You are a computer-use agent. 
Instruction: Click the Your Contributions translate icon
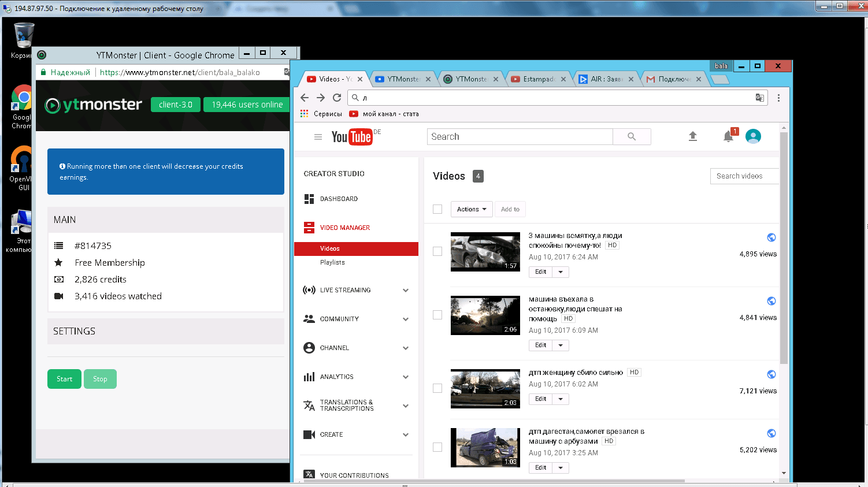[x=309, y=475]
